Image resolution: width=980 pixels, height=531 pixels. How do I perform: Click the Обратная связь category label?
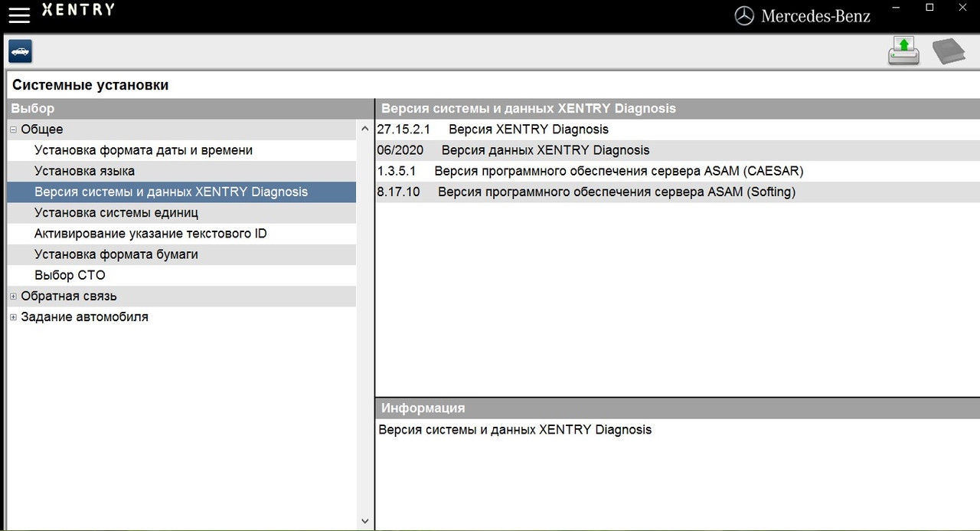pos(69,296)
